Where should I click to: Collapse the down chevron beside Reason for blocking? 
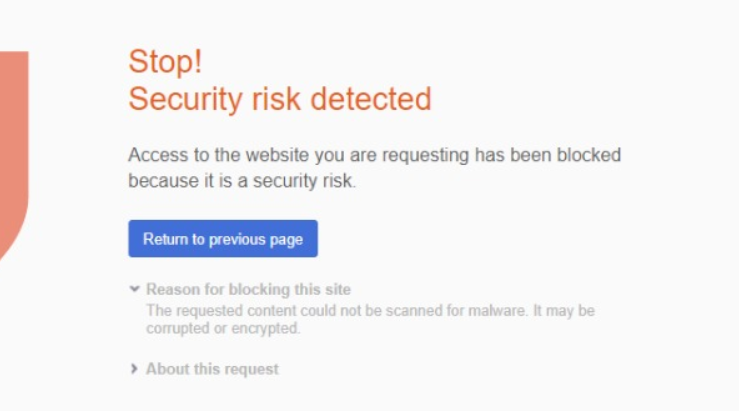134,290
